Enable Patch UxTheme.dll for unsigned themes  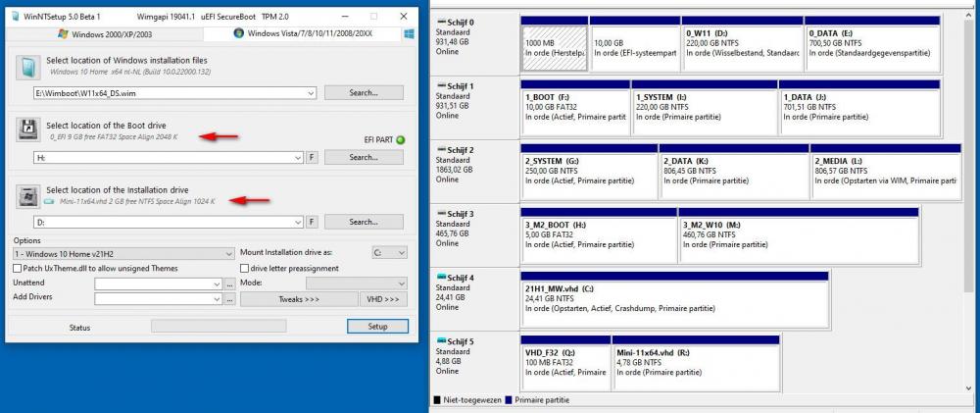[x=18, y=268]
